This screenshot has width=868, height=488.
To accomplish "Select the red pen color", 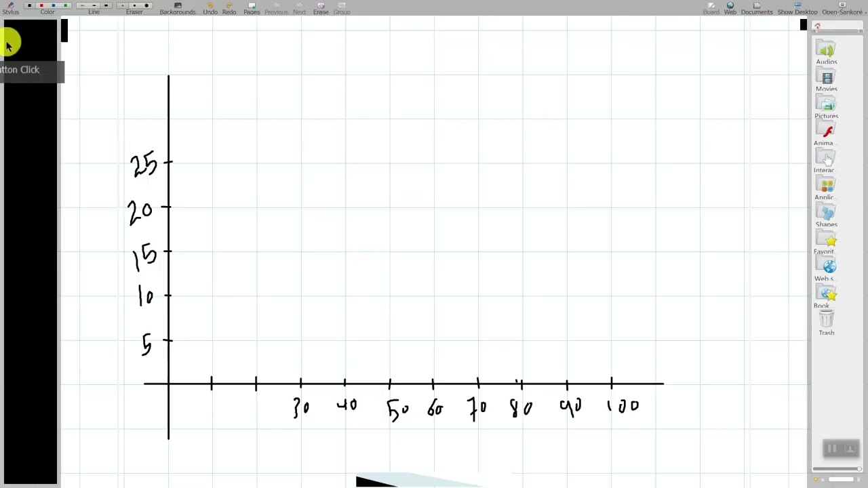I will tap(41, 5).
